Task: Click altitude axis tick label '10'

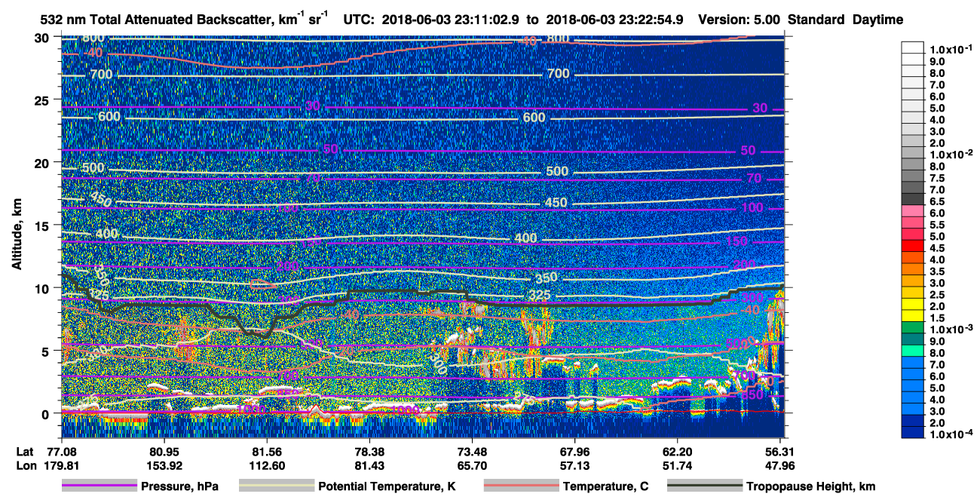Action: coord(44,288)
